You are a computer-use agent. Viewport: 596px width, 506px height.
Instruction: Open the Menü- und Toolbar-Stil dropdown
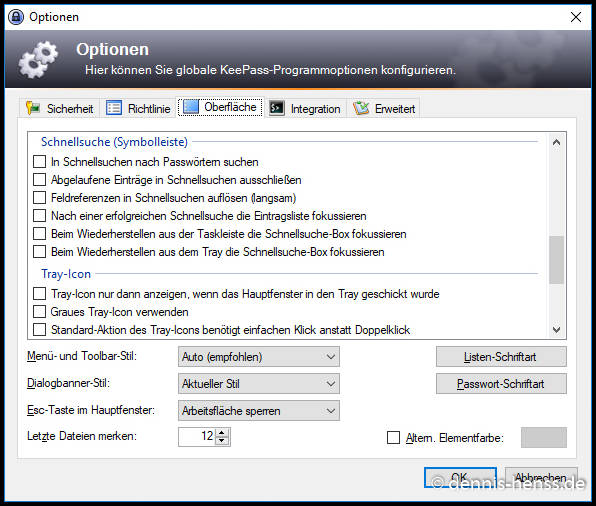coord(258,357)
